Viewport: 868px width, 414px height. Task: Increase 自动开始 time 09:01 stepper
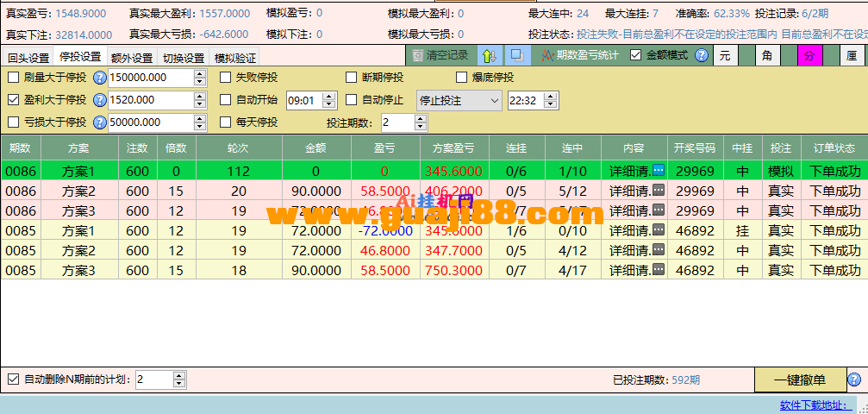click(328, 97)
